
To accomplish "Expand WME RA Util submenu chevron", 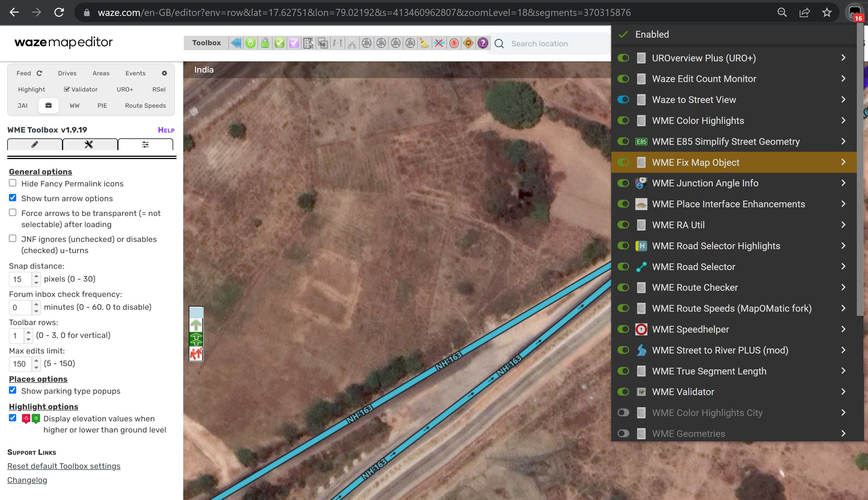I will click(x=843, y=225).
